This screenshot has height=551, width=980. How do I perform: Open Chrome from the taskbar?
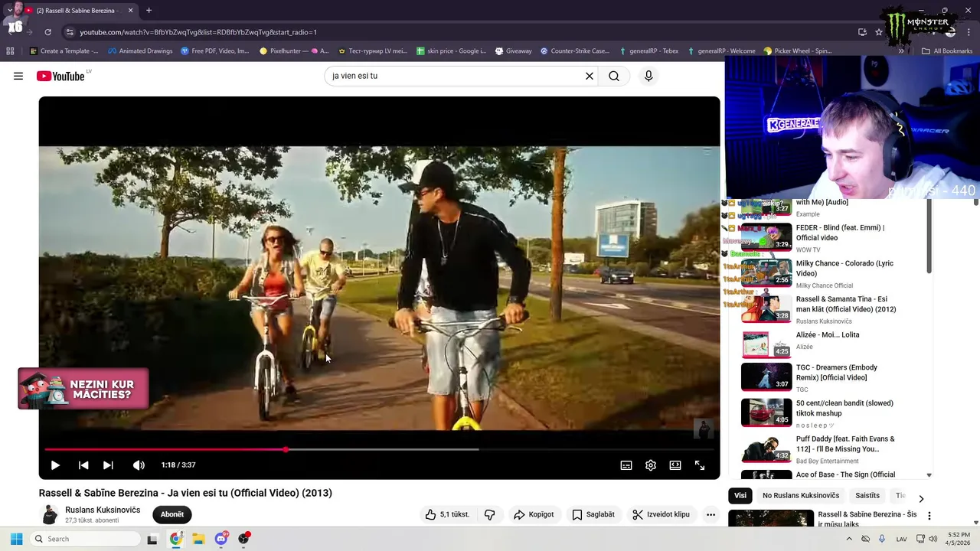pos(176,539)
